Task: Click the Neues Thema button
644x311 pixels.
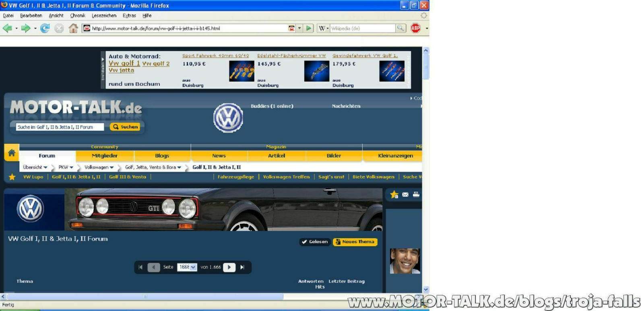Action: coord(355,242)
